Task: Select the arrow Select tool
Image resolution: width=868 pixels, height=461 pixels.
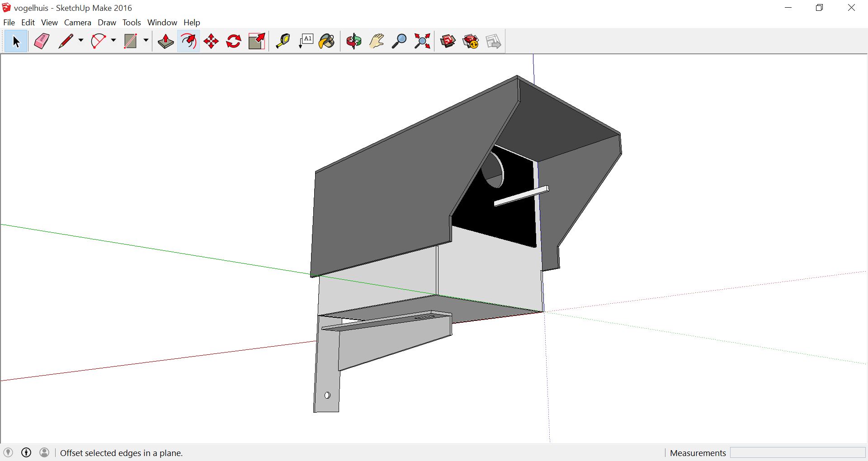Action: click(16, 42)
